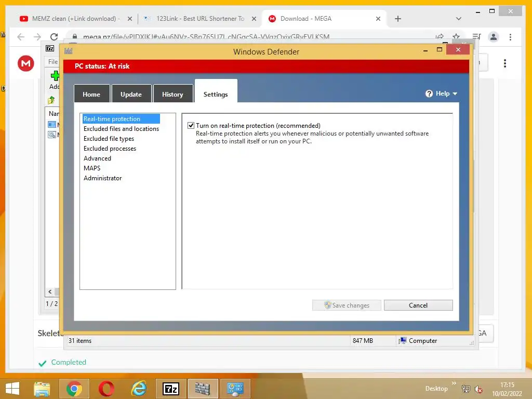Open Administrator settings category
The width and height of the screenshot is (532, 399).
102,178
